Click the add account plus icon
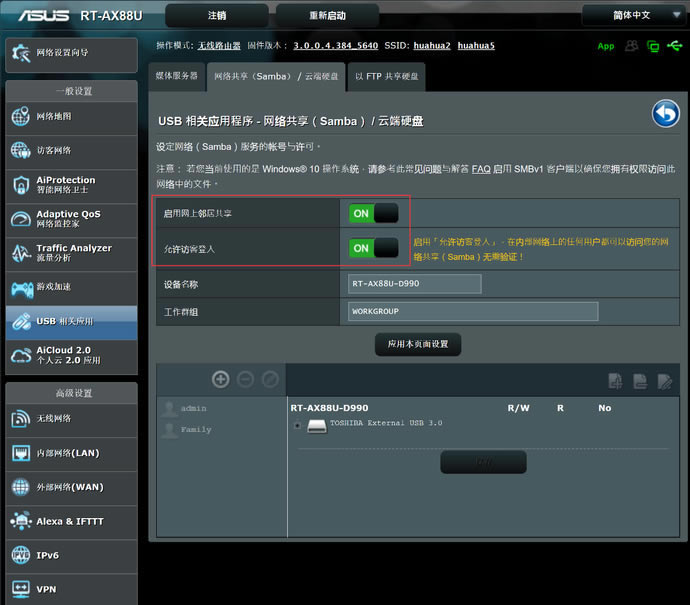Screen dimensions: 690x605 (x=221, y=379)
